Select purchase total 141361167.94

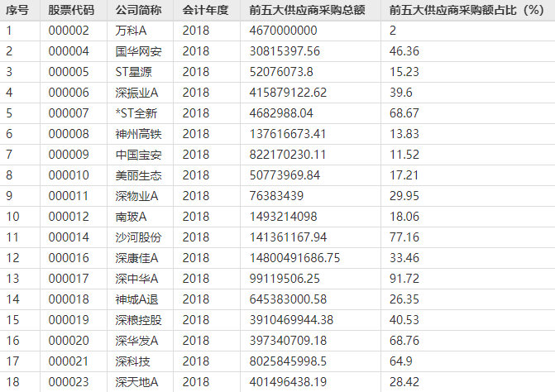[x=288, y=237]
